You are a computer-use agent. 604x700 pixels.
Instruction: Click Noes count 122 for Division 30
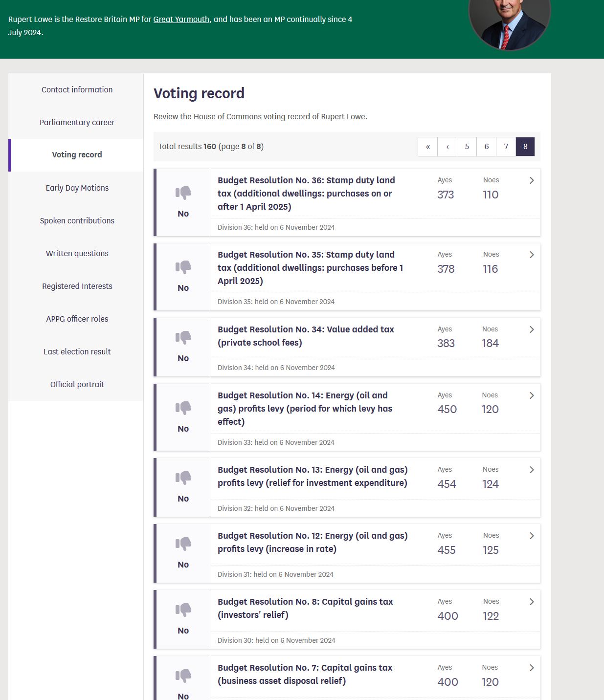491,616
